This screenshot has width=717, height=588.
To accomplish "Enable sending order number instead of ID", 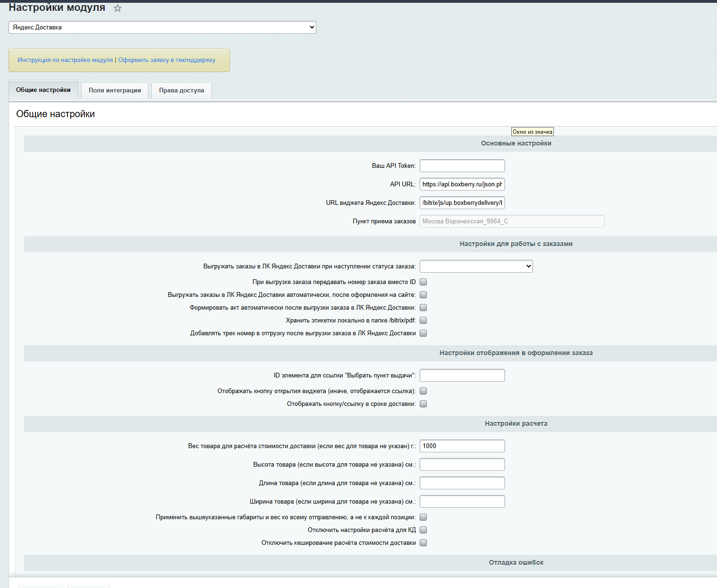I will 423,282.
